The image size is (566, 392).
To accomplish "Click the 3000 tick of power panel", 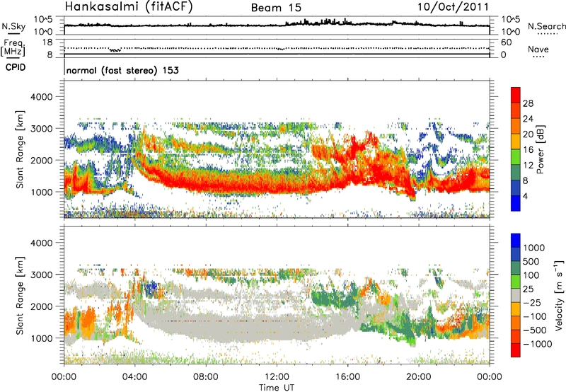I will [x=41, y=129].
